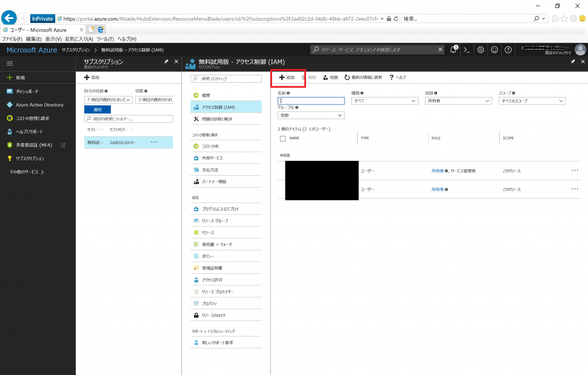The height and width of the screenshot is (375, 588).
Task: Open Azure portal settings gear
Action: [x=481, y=49]
